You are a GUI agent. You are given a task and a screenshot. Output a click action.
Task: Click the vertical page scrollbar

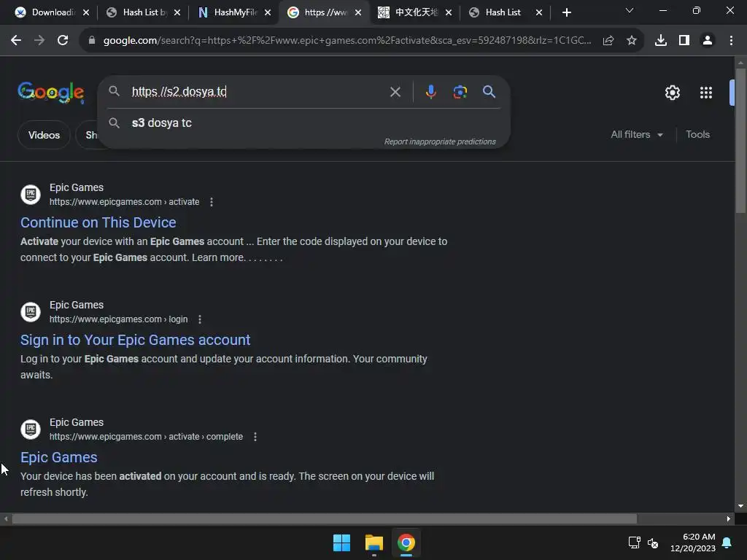click(740, 141)
